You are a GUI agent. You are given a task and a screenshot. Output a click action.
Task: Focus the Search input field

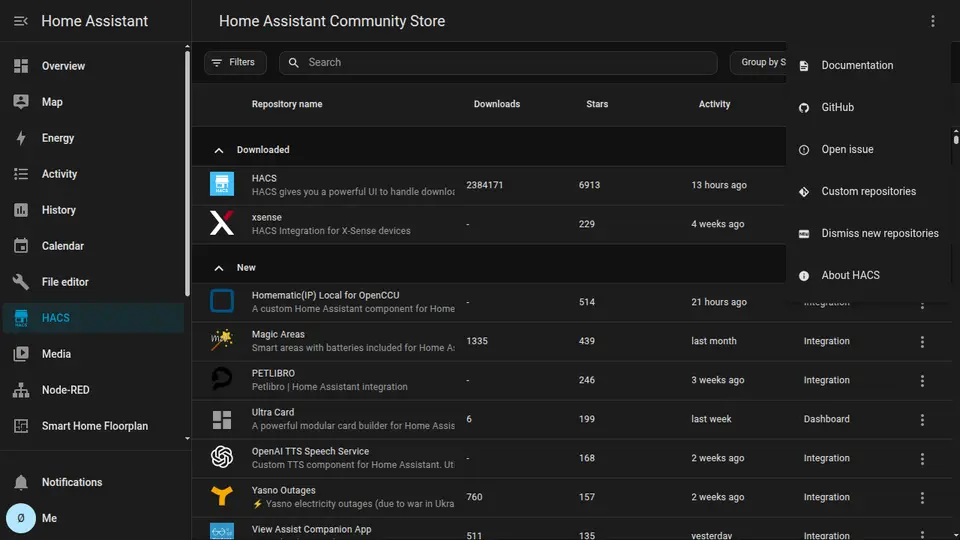[x=498, y=62]
